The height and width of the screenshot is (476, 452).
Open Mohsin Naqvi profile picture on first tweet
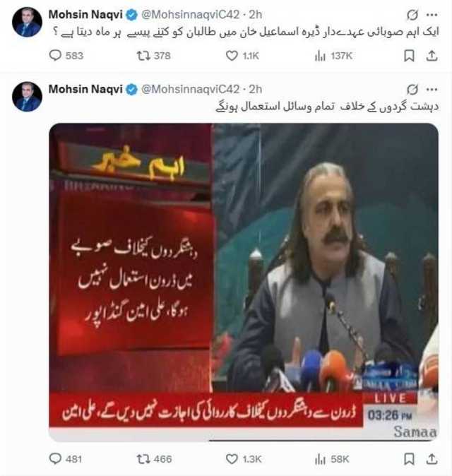point(27,22)
